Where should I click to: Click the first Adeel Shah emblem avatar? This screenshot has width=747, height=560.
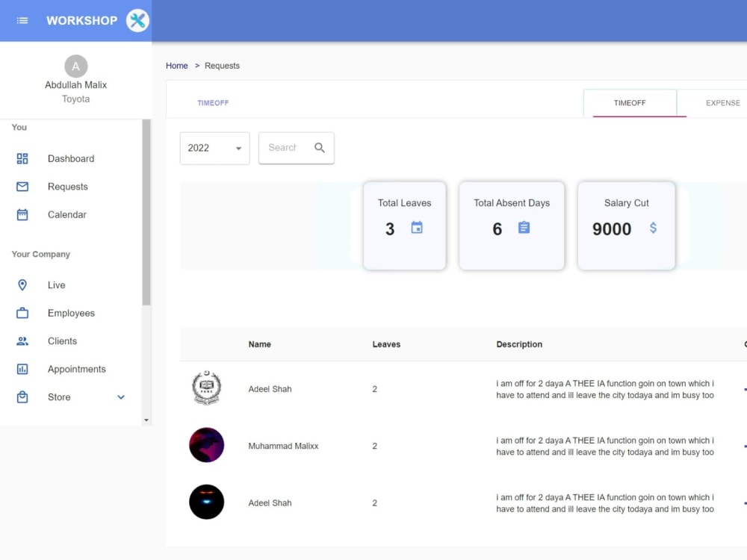click(x=206, y=388)
